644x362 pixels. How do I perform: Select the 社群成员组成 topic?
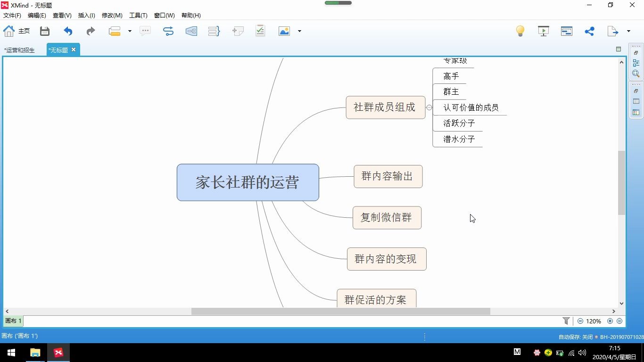(x=386, y=107)
